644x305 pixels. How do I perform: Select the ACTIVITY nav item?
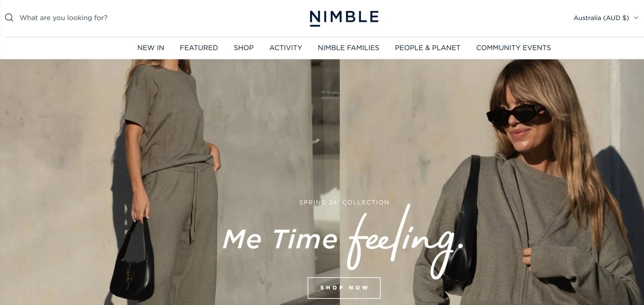pyautogui.click(x=285, y=48)
